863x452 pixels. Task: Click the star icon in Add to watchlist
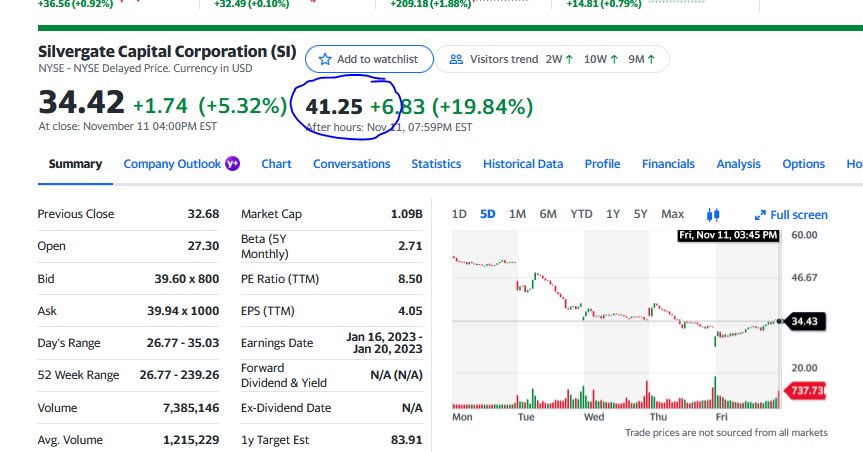pos(325,59)
